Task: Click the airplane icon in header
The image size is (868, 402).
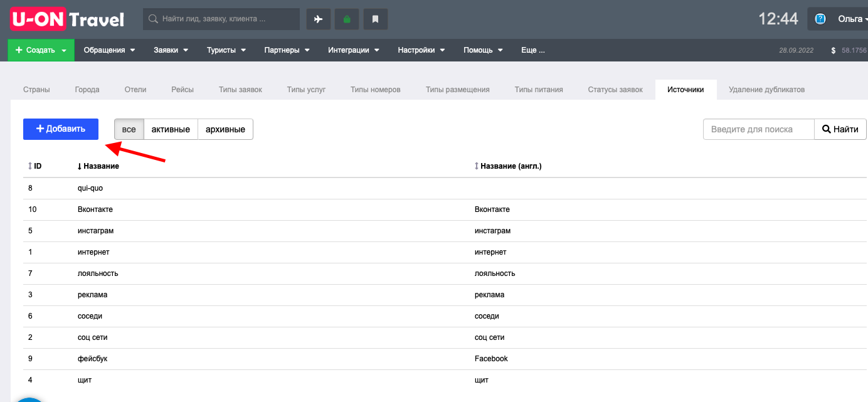Action: [x=318, y=19]
